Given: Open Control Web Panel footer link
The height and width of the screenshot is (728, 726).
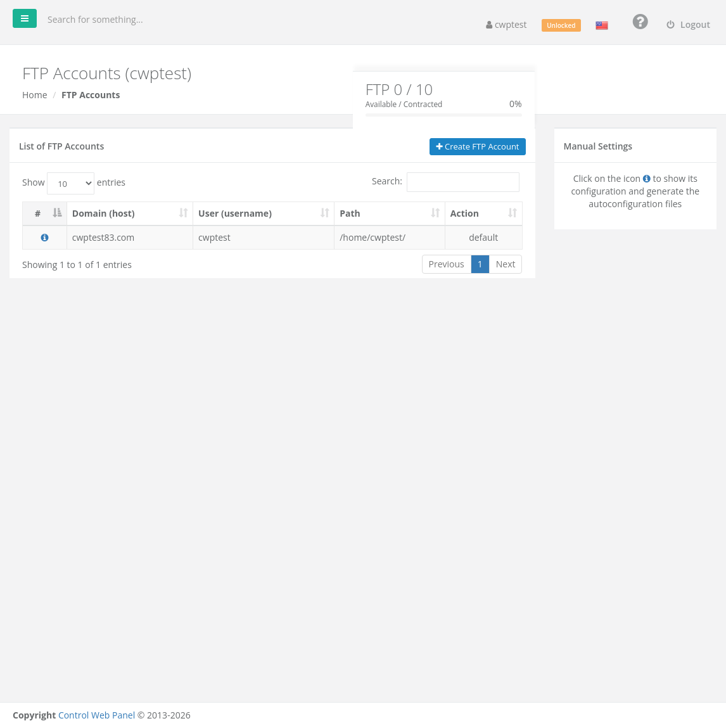Looking at the screenshot, I should point(96,715).
